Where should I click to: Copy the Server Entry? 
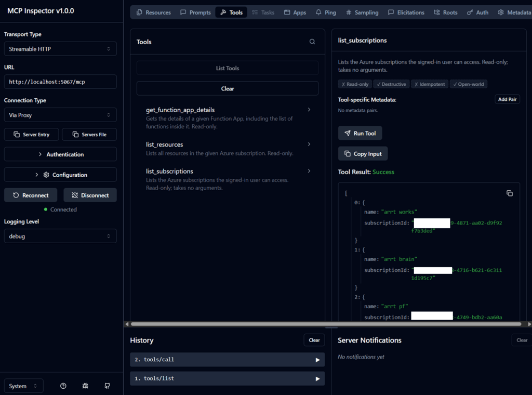click(31, 135)
